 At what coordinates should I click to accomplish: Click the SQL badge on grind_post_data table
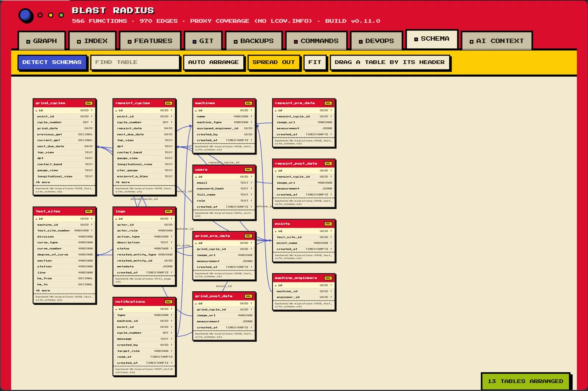click(x=248, y=296)
